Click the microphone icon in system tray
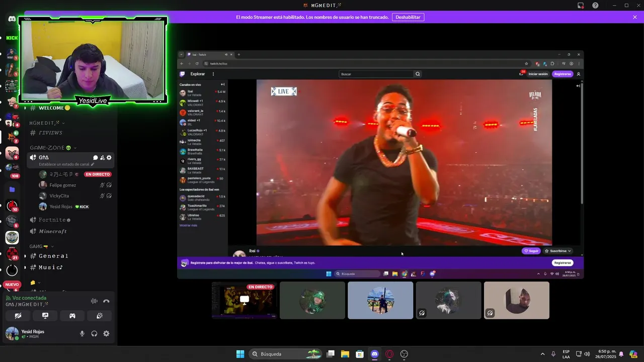Image resolution: width=644 pixels, height=362 pixels. click(x=553, y=354)
